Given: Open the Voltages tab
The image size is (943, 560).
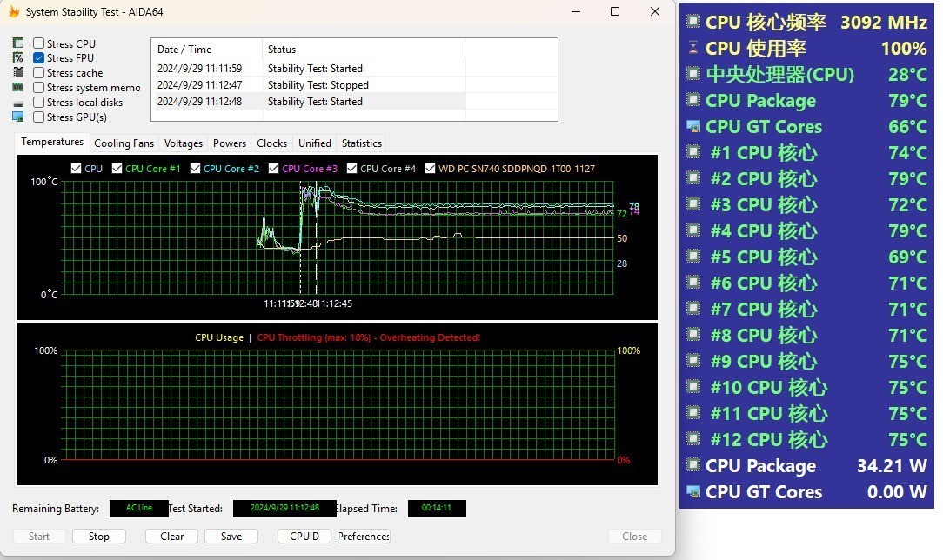Looking at the screenshot, I should tap(184, 143).
